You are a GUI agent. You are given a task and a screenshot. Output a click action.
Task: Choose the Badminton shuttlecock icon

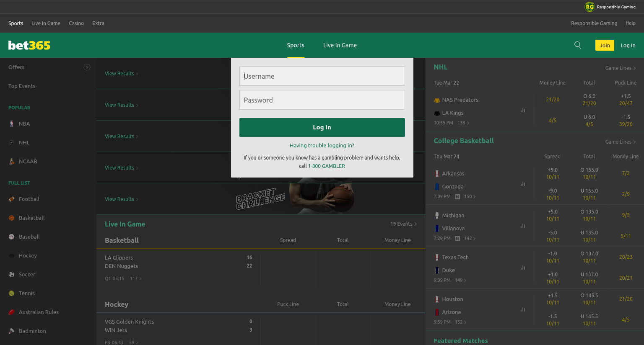tap(12, 331)
